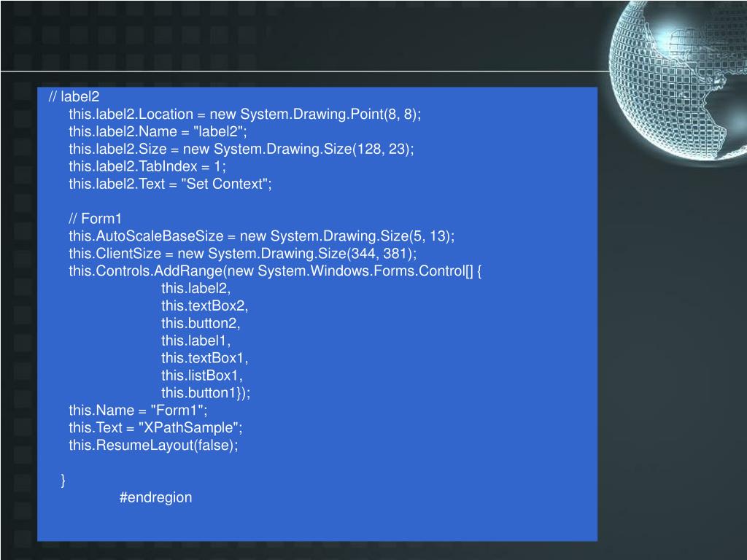
Task: Select the 'this.button2,' array entry
Action: [201, 323]
